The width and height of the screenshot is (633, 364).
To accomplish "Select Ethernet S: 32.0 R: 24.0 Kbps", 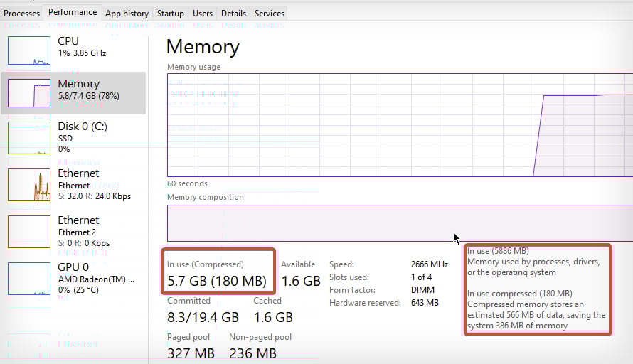I will [73, 184].
